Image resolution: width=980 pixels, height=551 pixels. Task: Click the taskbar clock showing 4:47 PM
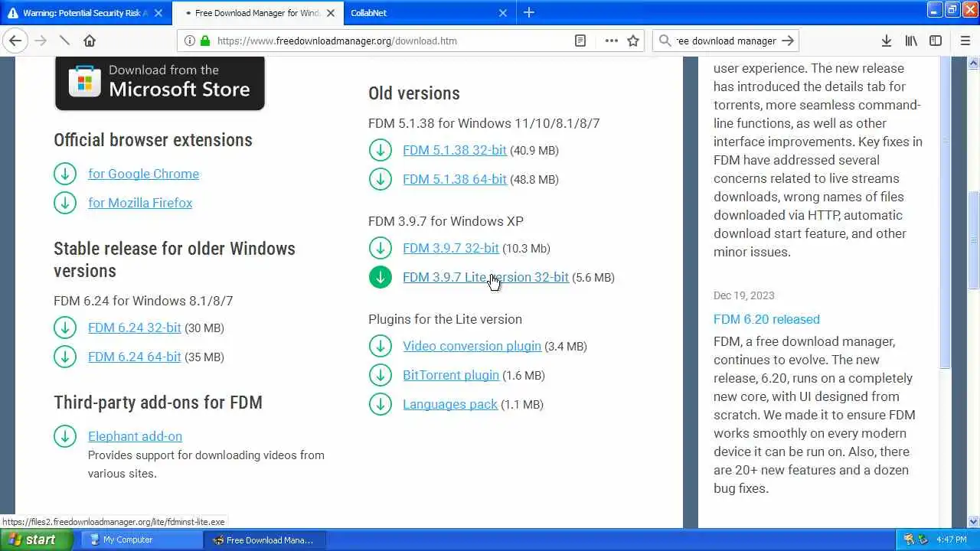pyautogui.click(x=951, y=540)
